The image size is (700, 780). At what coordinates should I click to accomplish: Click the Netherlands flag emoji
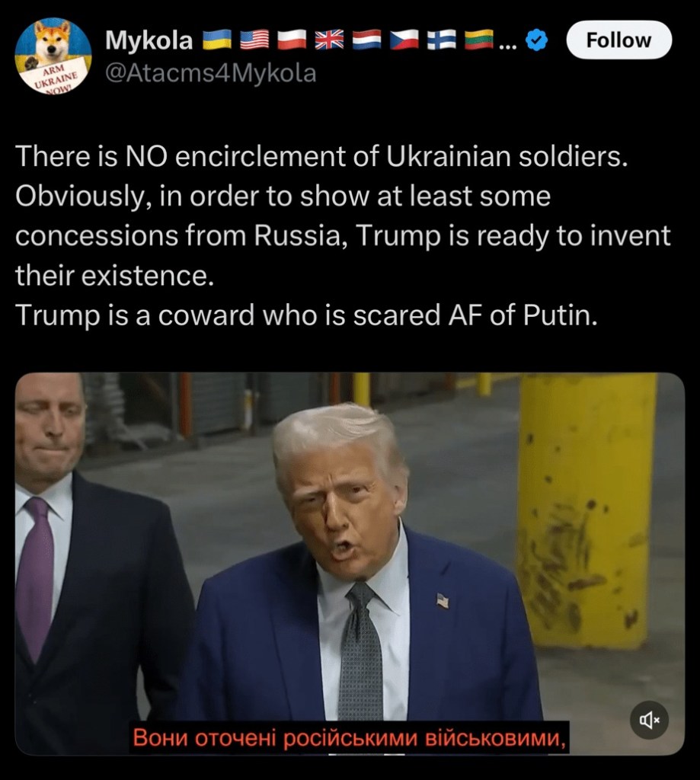click(366, 40)
